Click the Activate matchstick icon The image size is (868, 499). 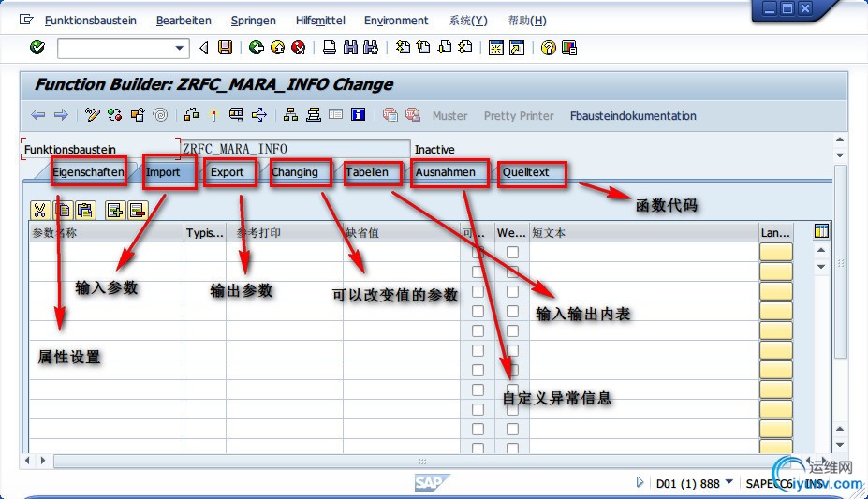coord(213,114)
